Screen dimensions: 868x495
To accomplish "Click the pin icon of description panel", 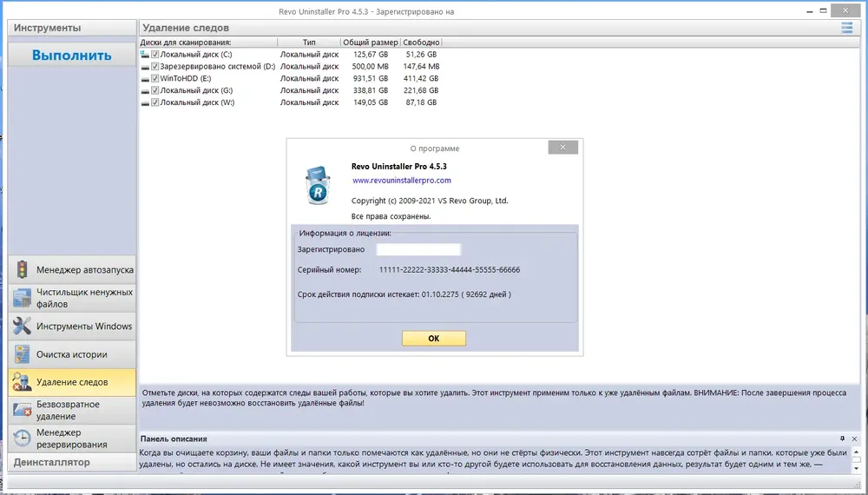I will [843, 439].
